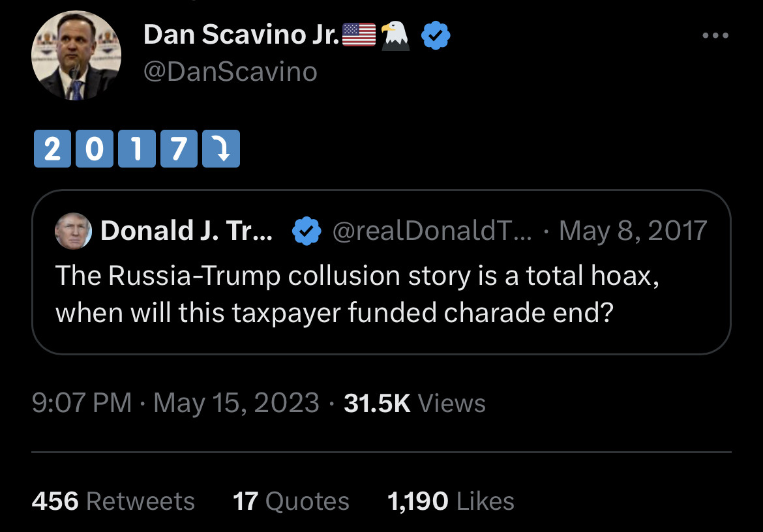Show the 17 Quotes of this tweet
The image size is (763, 532).
[291, 501]
